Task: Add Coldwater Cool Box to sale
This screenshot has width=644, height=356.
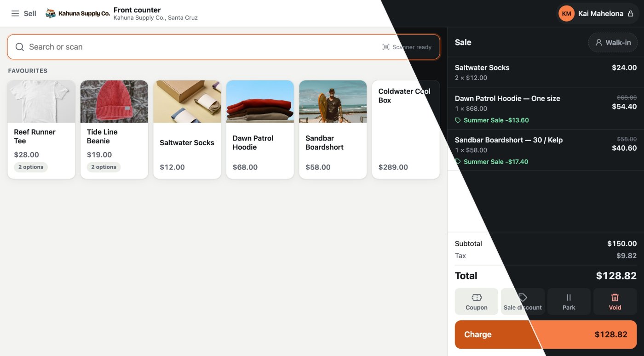Action: [406, 130]
